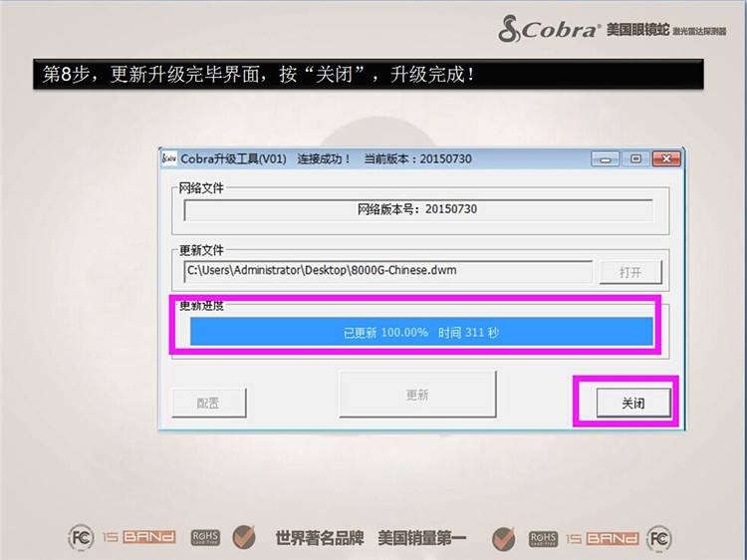Click the 网络版本号: 20150730 field
The width and height of the screenshot is (747, 560).
pos(417,209)
